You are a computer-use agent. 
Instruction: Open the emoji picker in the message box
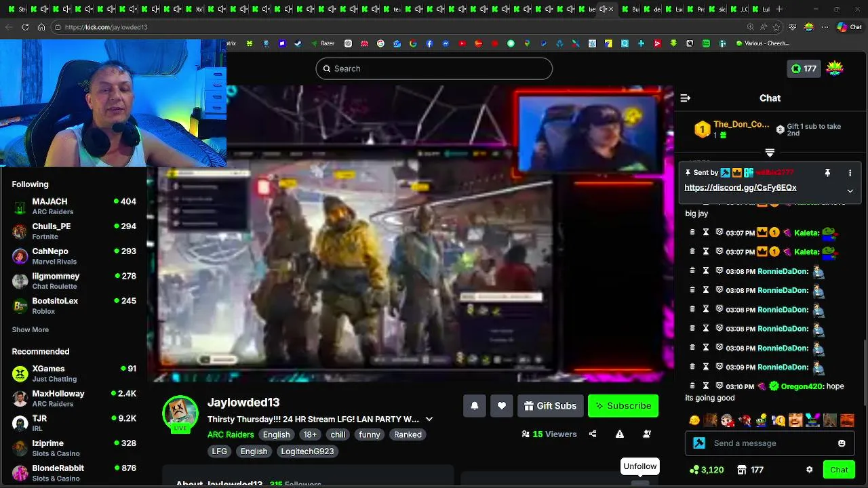pos(842,443)
